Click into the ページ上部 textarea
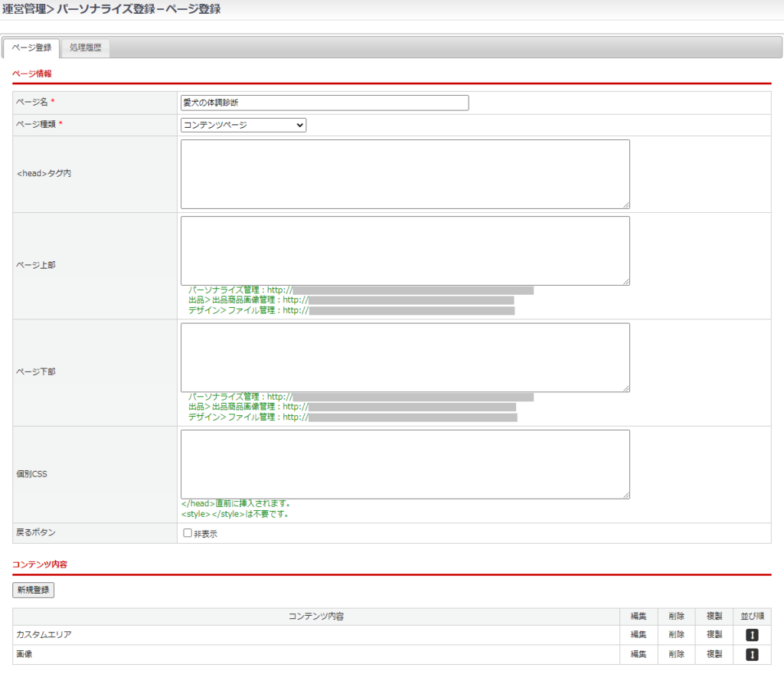Screen dimensions: 784x674 [405, 250]
